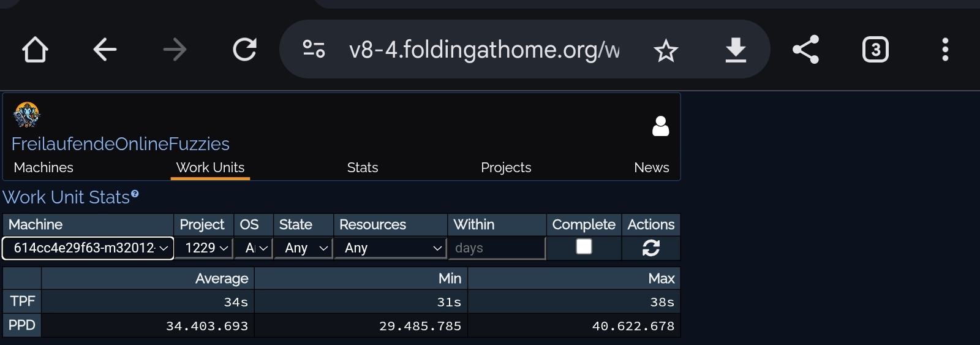Open the Machine dropdown 614cc4e29f63

88,248
